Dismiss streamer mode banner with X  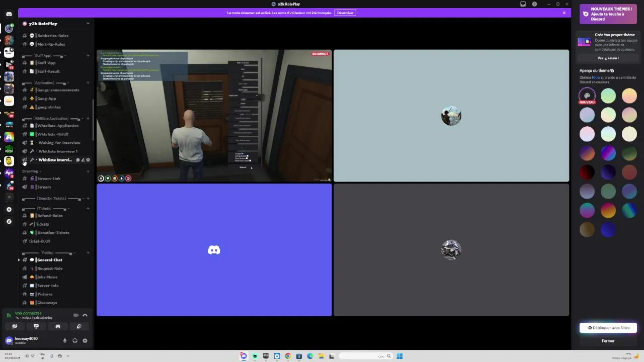point(564,13)
